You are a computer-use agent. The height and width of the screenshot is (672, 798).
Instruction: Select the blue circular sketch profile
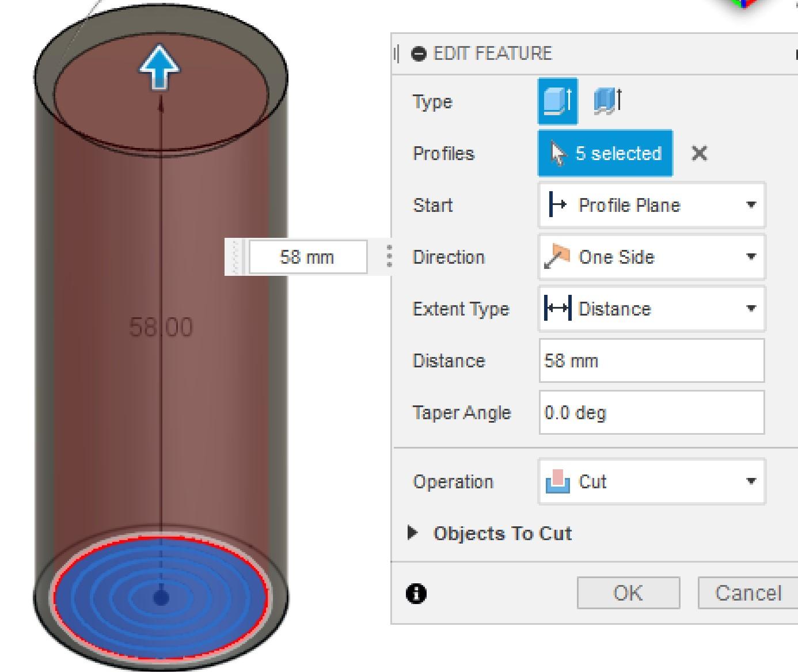(x=161, y=598)
